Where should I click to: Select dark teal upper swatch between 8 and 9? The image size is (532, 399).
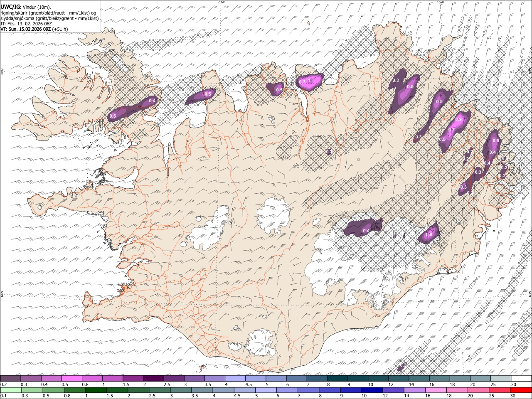coord(337,378)
